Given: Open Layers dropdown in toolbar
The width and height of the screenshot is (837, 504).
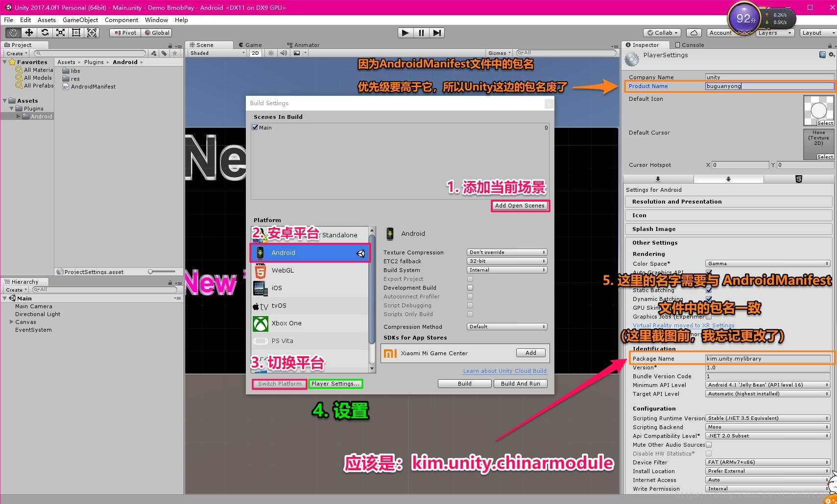Looking at the screenshot, I should tap(774, 33).
